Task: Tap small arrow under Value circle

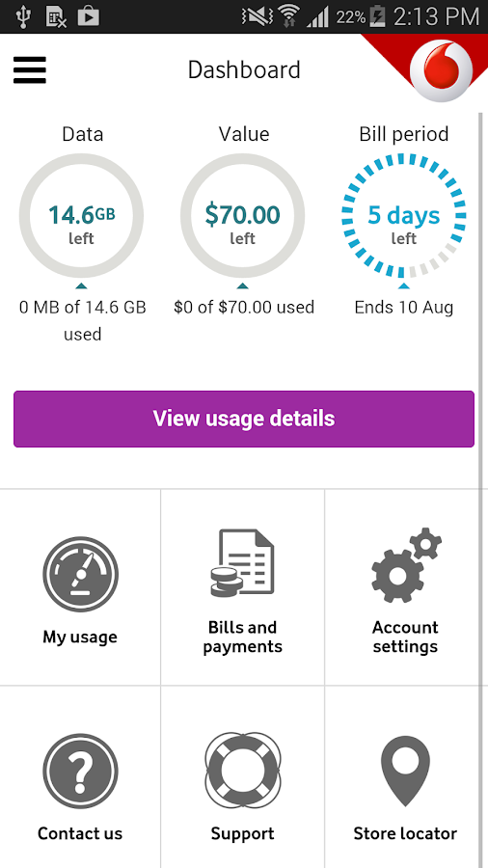Action: 242,285
